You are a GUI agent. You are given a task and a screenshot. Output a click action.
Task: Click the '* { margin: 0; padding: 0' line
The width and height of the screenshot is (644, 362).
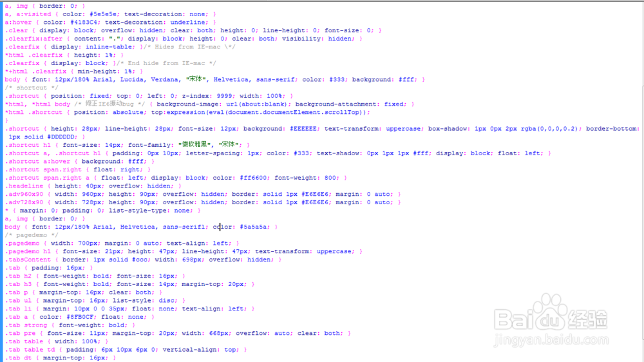pyautogui.click(x=102, y=211)
